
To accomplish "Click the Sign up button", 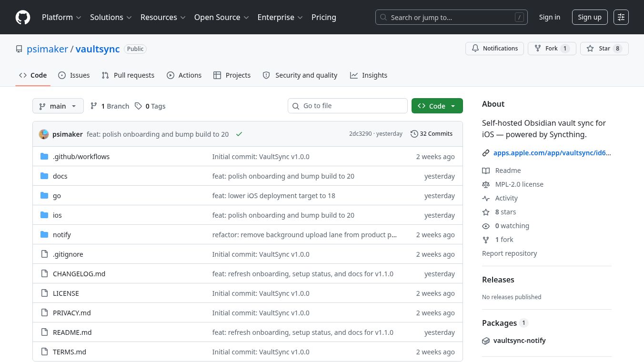I will point(590,17).
